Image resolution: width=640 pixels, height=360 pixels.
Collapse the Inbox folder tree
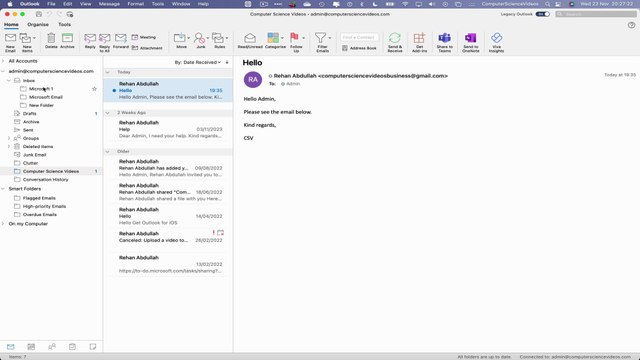(x=9, y=80)
